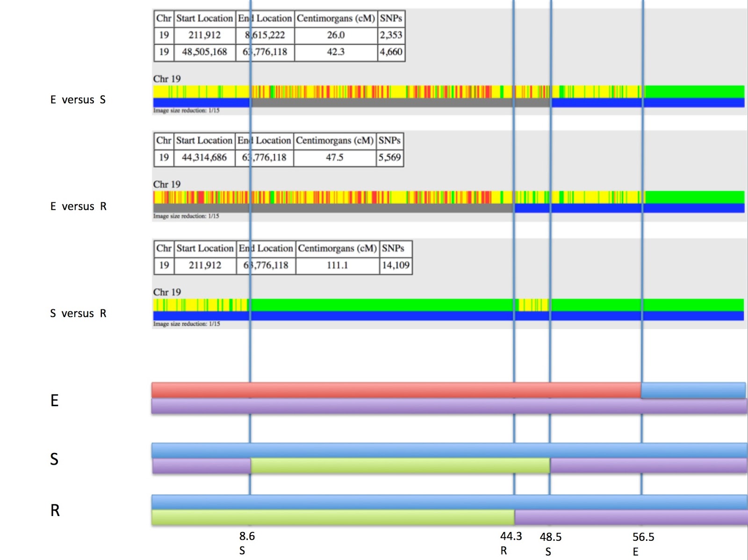
Task: Click the 14,109 SNPs table cell
Action: pyautogui.click(x=396, y=266)
